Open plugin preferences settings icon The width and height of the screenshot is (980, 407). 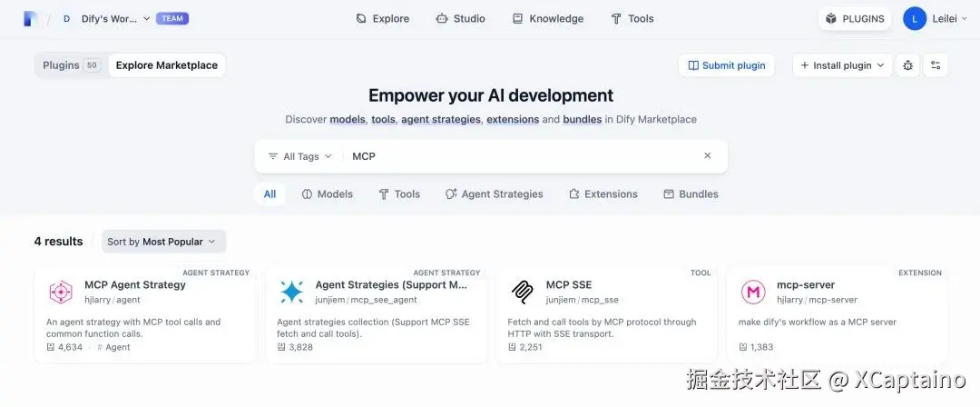point(936,65)
